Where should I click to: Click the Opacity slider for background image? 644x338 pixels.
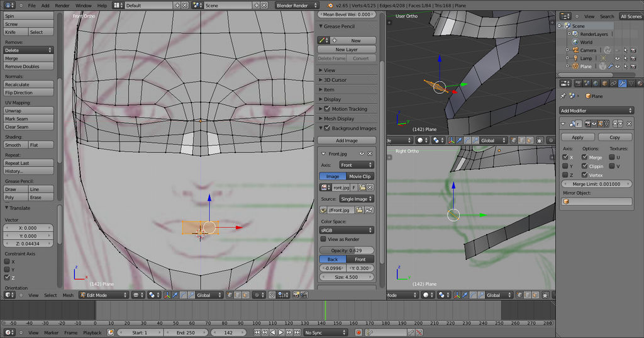[347, 251]
